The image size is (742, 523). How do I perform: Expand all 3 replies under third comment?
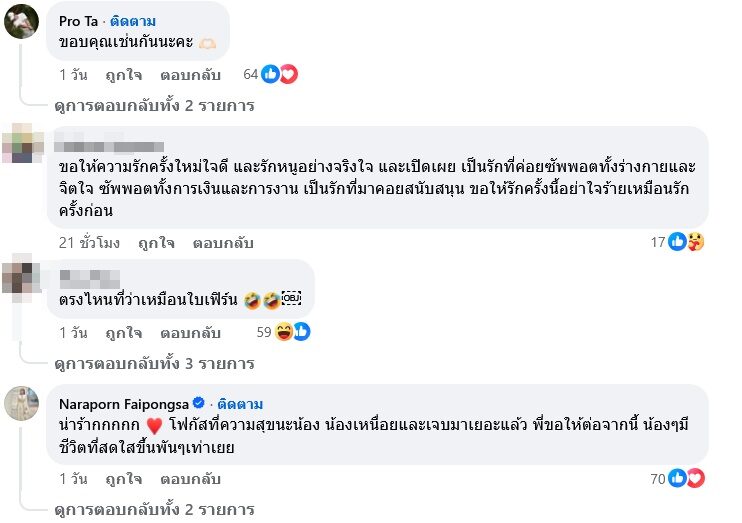[155, 363]
